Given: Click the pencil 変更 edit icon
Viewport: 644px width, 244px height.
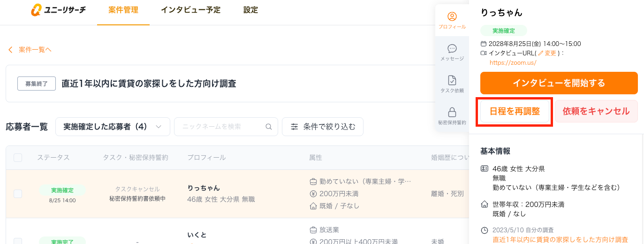Looking at the screenshot, I should pos(541,53).
